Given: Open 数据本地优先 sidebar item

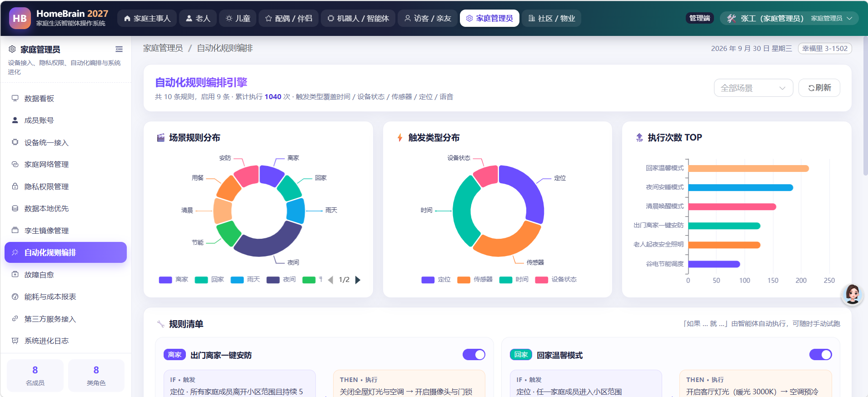Looking at the screenshot, I should click(x=65, y=208).
